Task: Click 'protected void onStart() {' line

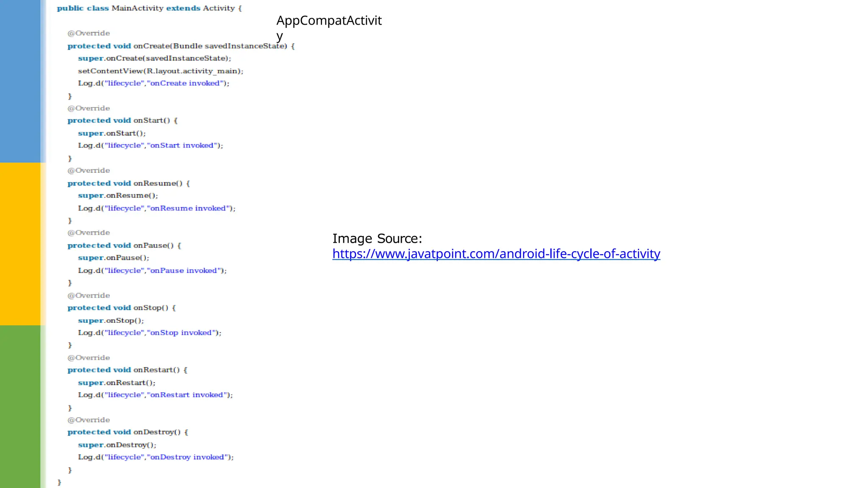Action: [x=122, y=120]
